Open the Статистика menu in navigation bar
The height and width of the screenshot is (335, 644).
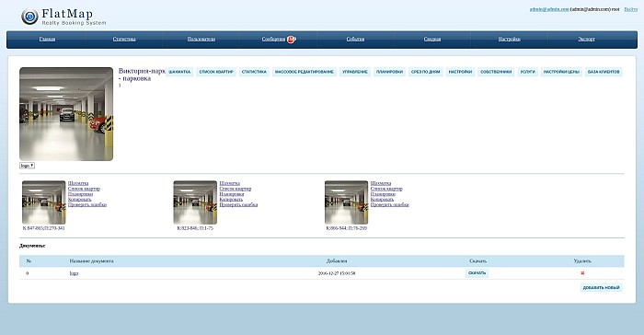(x=124, y=39)
